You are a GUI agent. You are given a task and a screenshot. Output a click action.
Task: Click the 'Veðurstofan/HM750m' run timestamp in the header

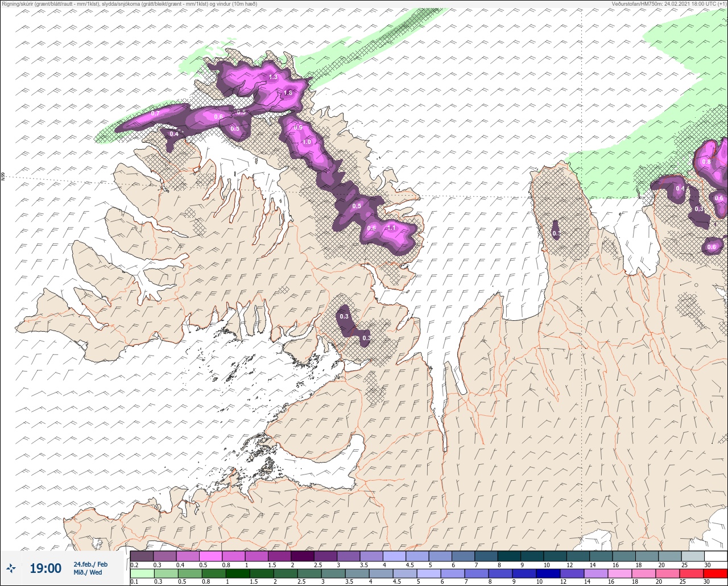coord(669,3)
